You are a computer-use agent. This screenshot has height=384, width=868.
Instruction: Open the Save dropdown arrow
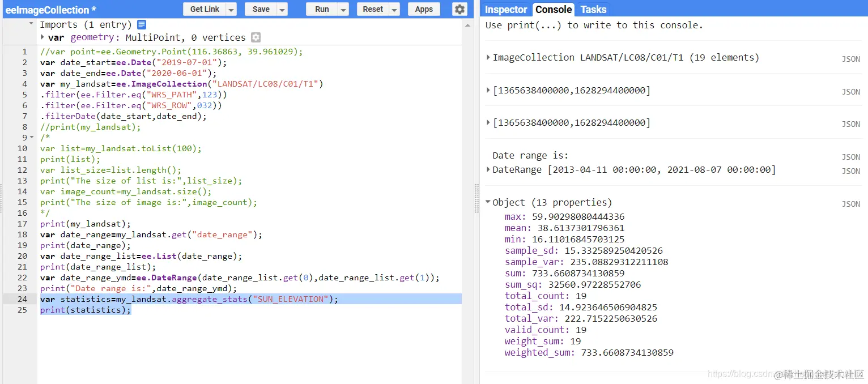coord(282,9)
